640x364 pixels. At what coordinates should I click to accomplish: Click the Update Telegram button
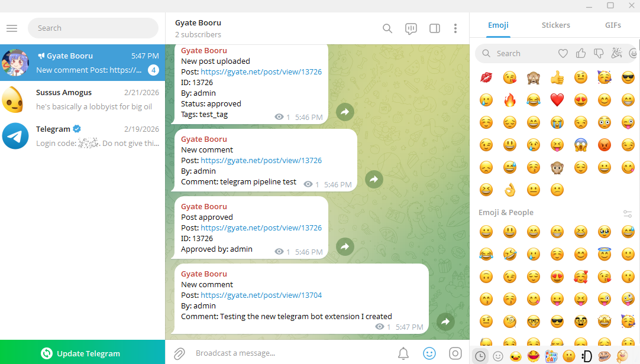point(82,353)
